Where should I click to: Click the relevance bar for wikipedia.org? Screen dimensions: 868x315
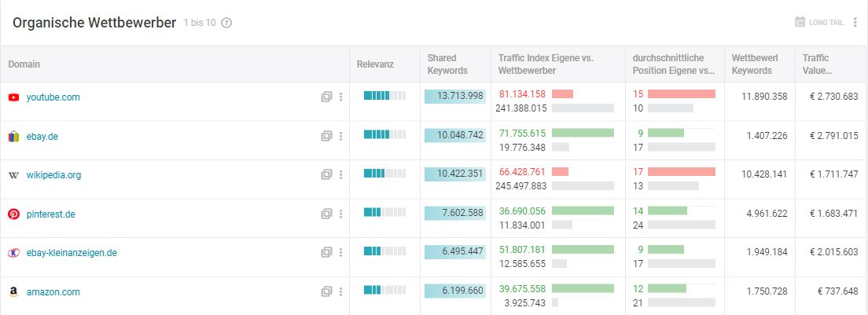coord(384,174)
